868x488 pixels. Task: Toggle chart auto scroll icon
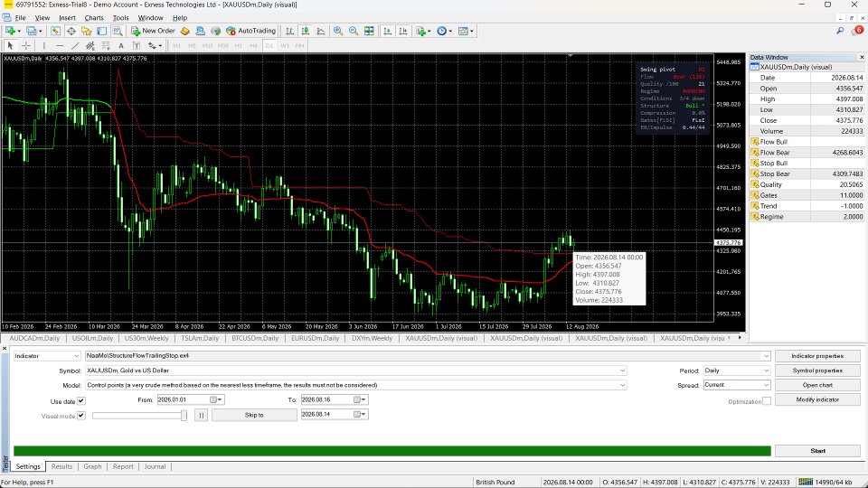387,31
